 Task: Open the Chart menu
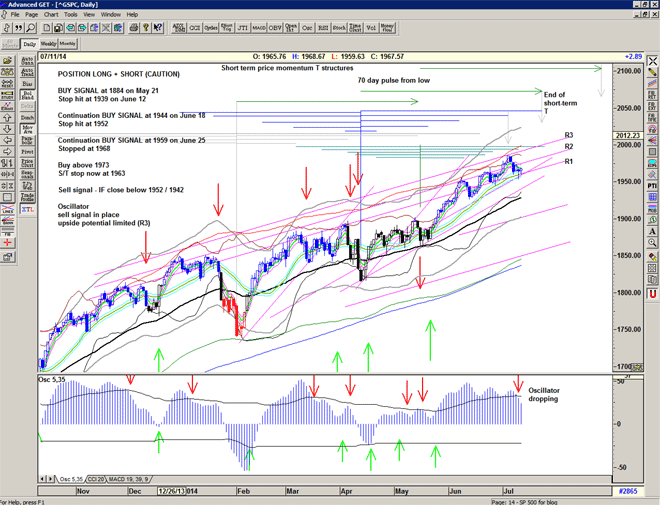(51, 15)
